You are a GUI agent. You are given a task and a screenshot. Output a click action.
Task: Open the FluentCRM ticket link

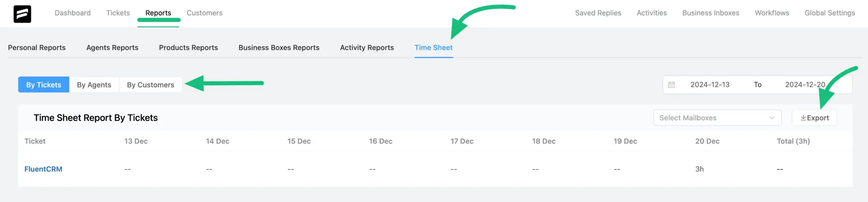(43, 169)
